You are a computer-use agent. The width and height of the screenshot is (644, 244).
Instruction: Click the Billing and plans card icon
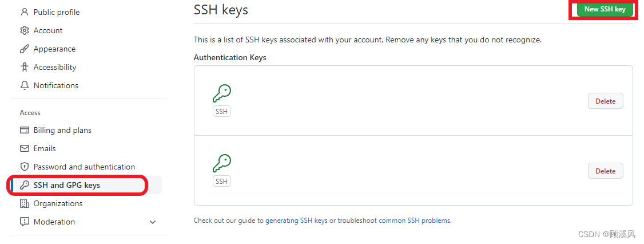[x=24, y=130]
